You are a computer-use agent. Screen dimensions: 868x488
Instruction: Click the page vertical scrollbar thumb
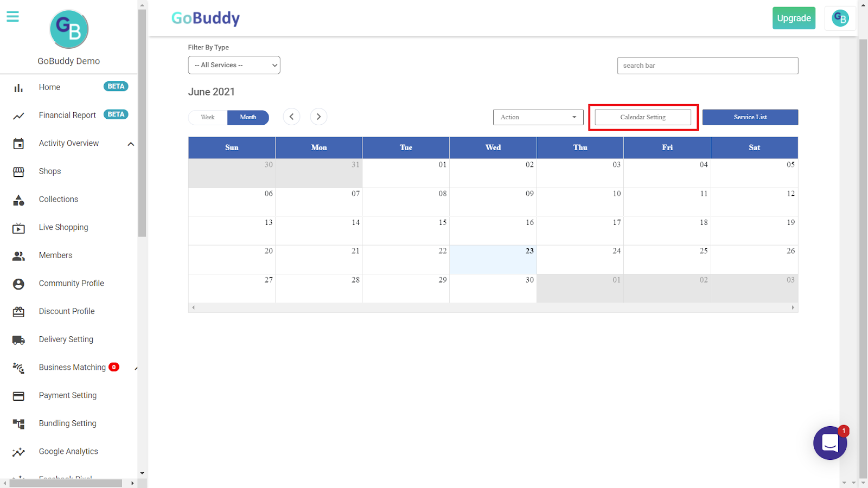pos(863,259)
